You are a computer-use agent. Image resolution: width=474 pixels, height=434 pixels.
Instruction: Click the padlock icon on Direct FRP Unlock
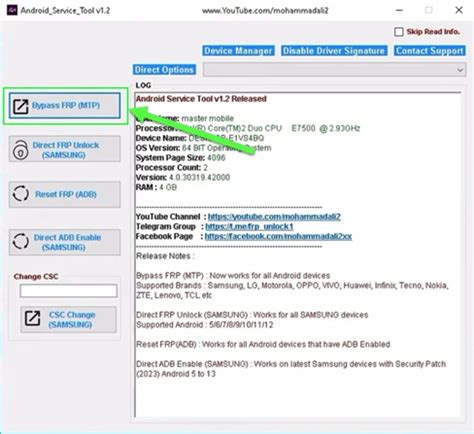[21, 150]
